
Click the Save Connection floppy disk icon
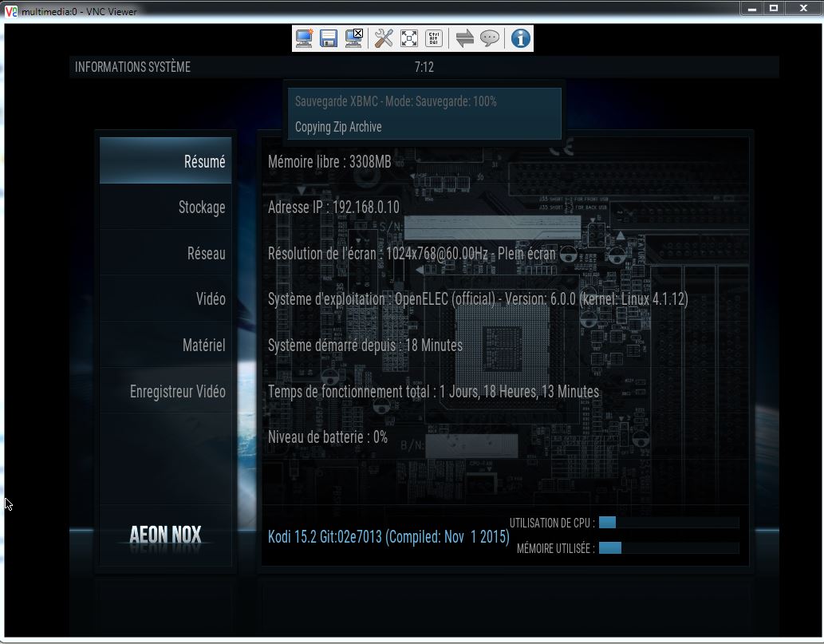pos(329,38)
